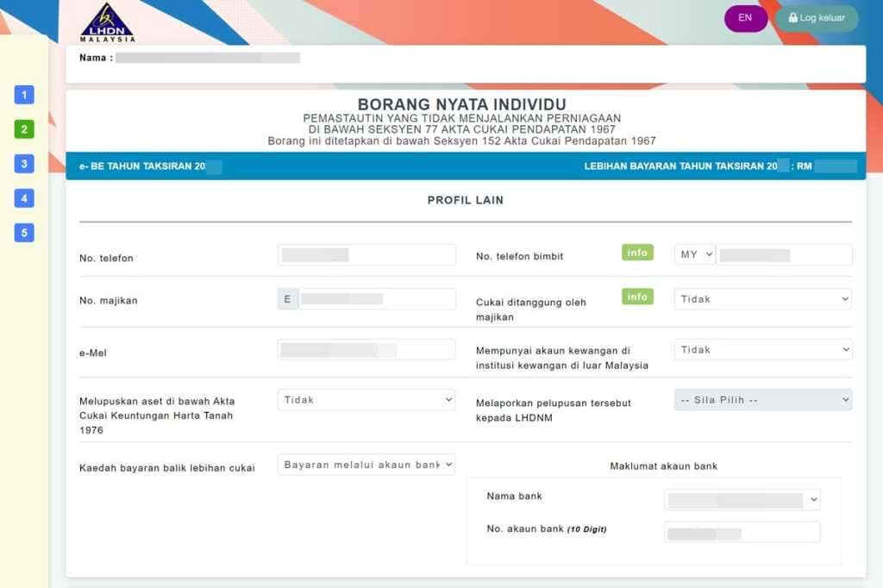The image size is (883, 588).
Task: Open the Nama bank dropdown
Action: coord(742,500)
